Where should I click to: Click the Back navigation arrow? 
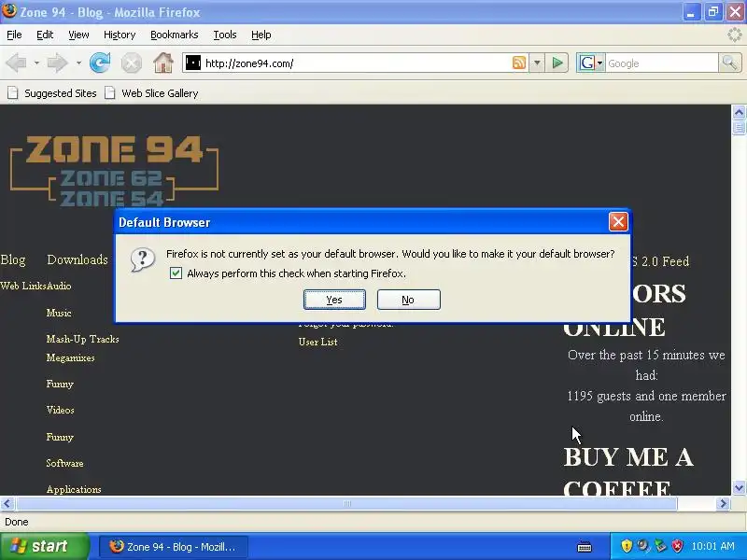16,63
